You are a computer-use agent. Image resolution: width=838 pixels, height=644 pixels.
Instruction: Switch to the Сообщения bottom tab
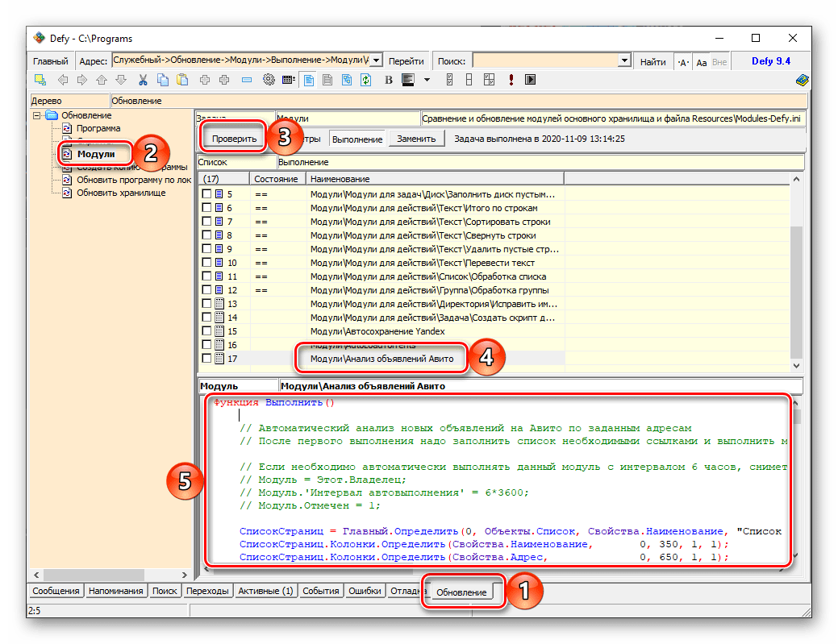tap(56, 591)
